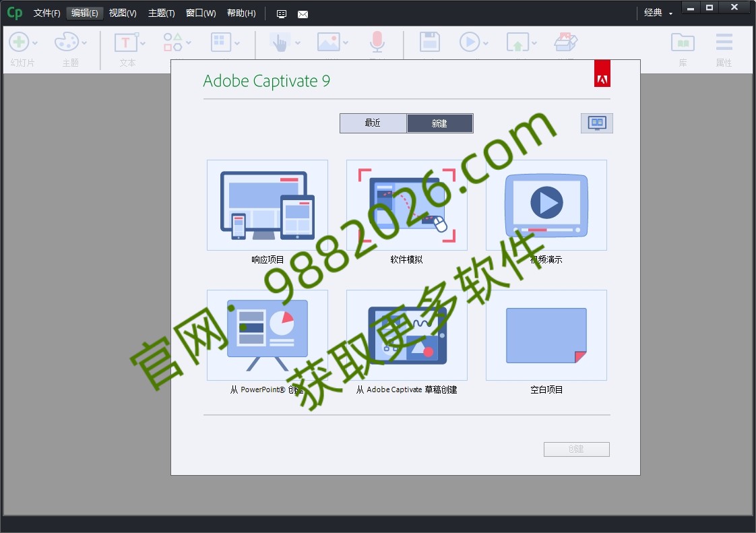Click the Media image toolbar icon
Screen dimensions: 756x533
click(329, 42)
